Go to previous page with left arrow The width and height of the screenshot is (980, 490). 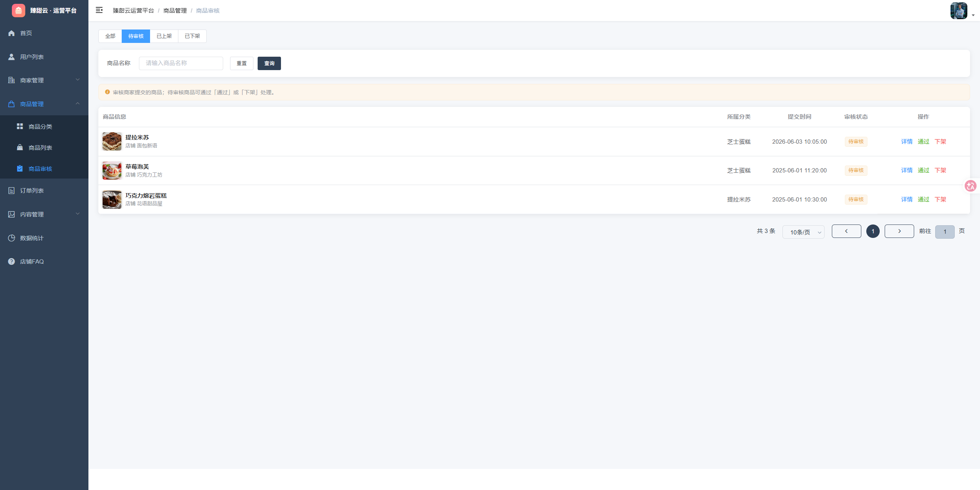tap(846, 231)
